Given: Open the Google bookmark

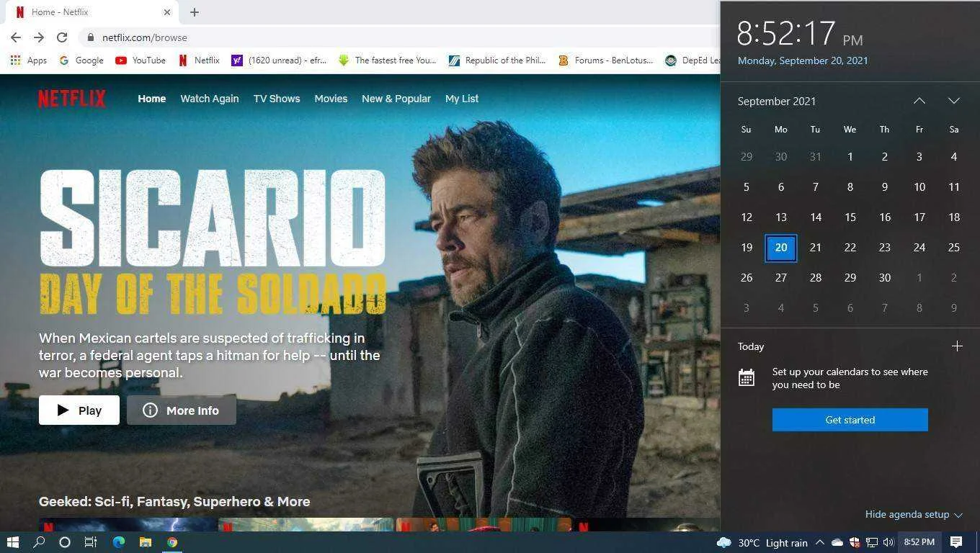Looking at the screenshot, I should [x=81, y=60].
